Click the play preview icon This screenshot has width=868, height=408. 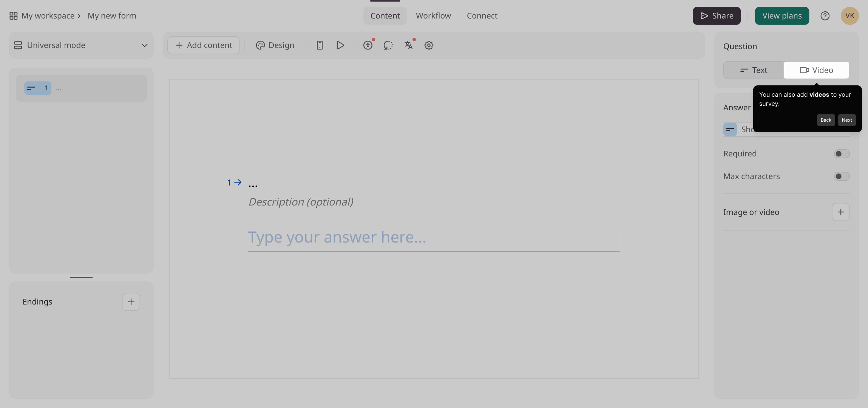coord(340,45)
